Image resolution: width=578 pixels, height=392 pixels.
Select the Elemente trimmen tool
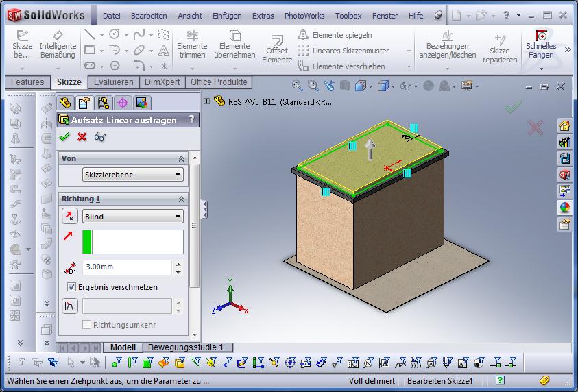click(x=192, y=45)
